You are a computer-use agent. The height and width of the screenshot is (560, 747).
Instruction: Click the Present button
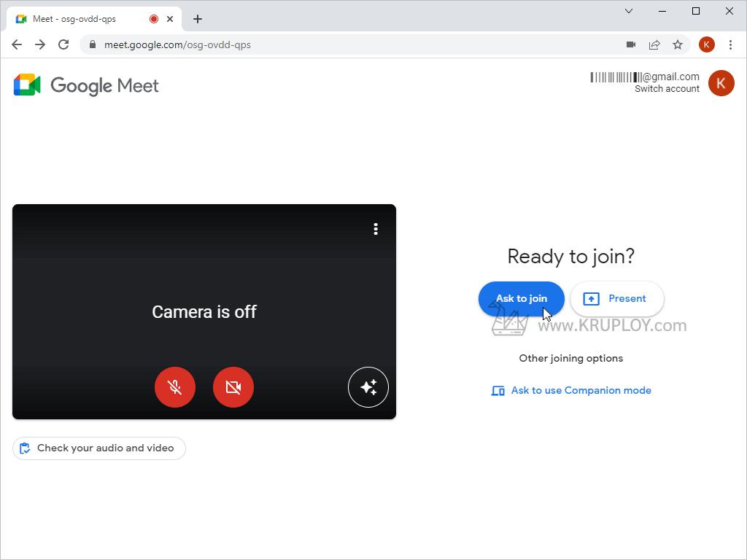point(617,298)
